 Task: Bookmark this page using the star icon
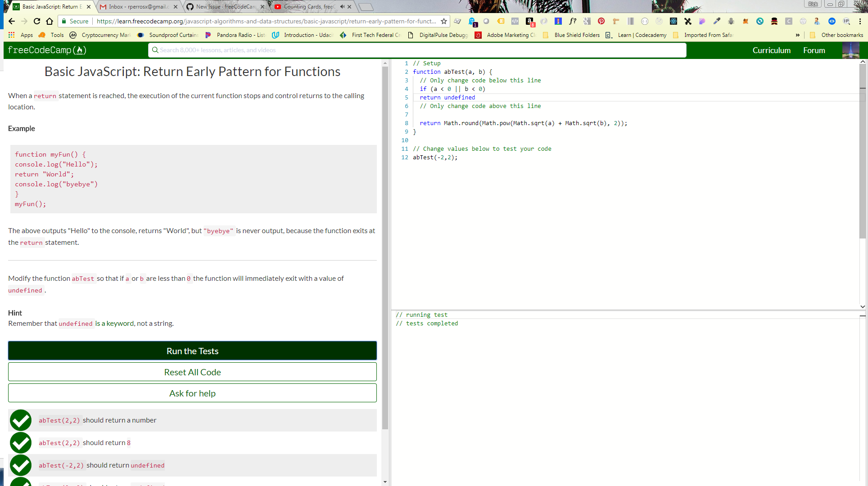click(443, 21)
